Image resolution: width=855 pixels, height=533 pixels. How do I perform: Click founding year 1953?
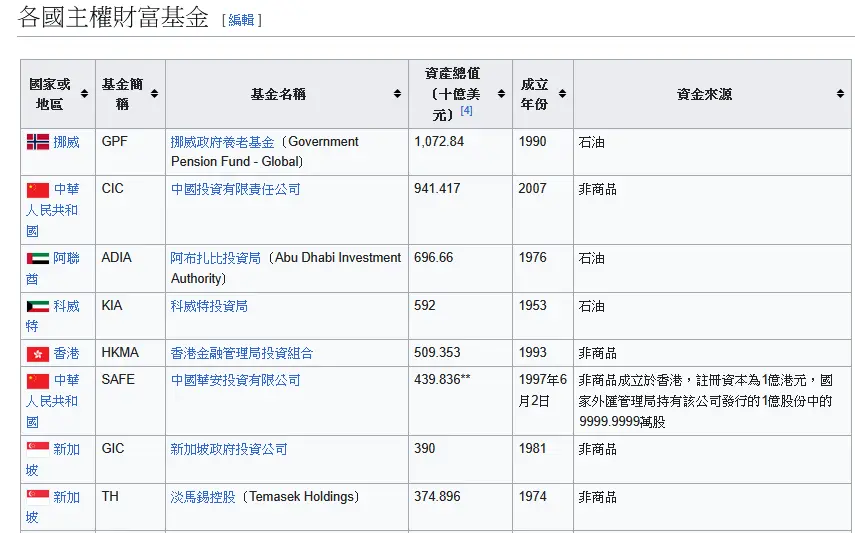[x=532, y=306]
